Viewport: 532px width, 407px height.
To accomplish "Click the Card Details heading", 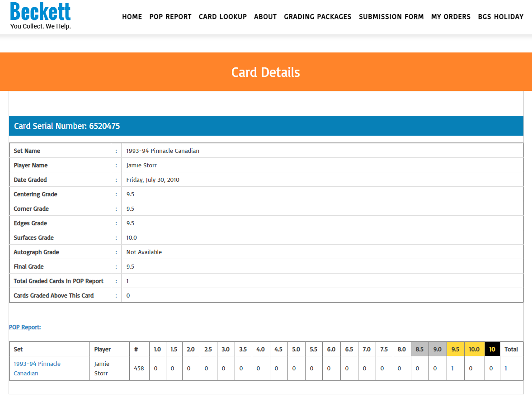I will click(x=266, y=72).
